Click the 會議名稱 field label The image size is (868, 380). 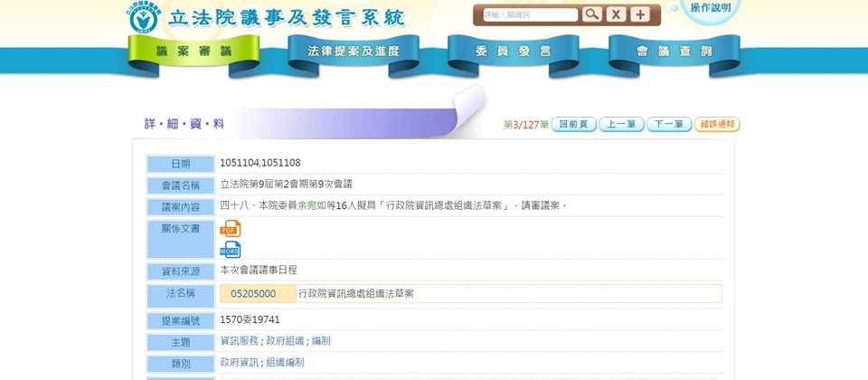coord(181,185)
